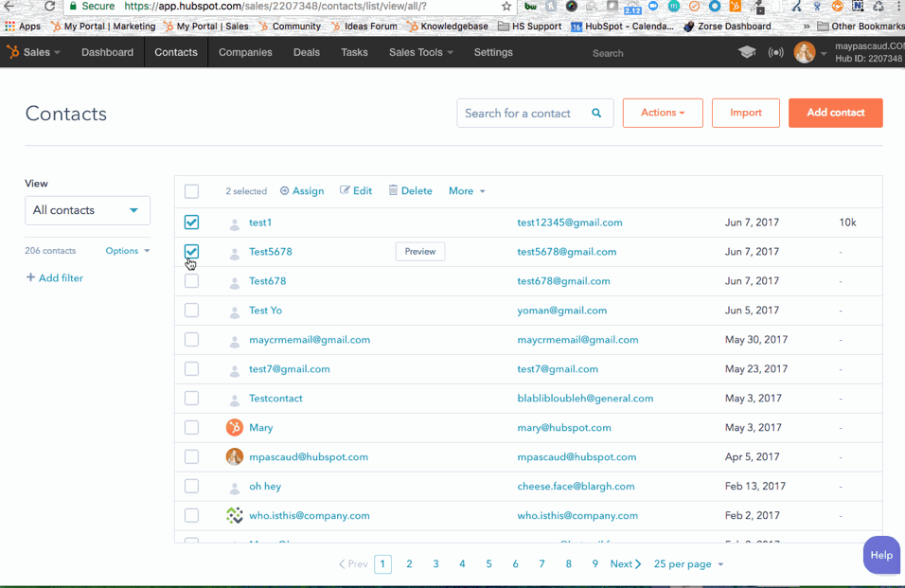Change the 25 per page setting
905x588 pixels.
688,563
